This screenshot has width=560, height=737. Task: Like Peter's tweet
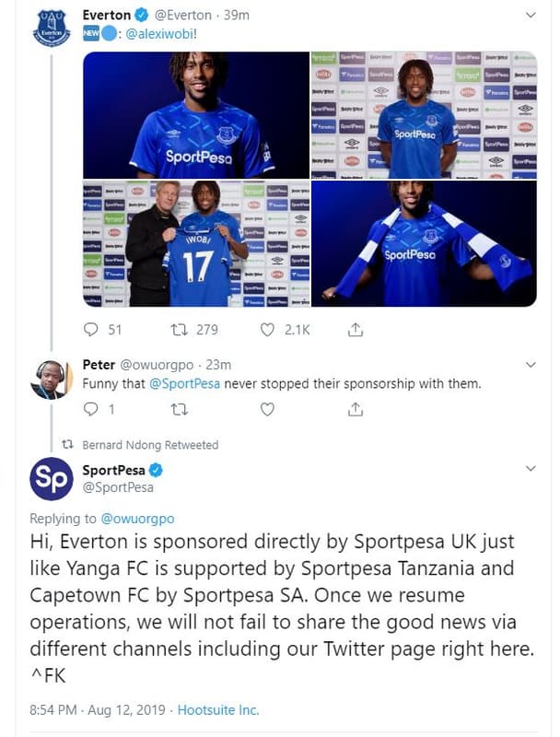pos(267,410)
